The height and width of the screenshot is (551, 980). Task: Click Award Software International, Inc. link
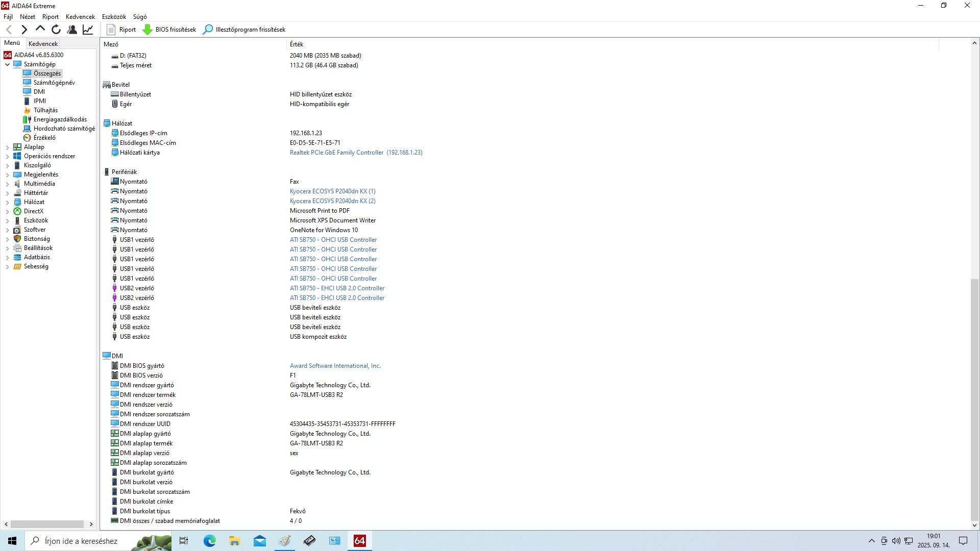(x=335, y=366)
